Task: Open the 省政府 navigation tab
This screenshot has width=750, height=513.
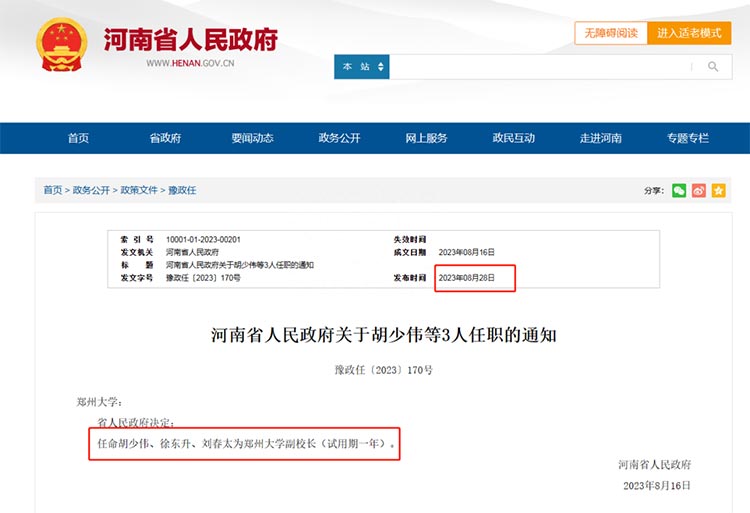Action: (x=165, y=138)
